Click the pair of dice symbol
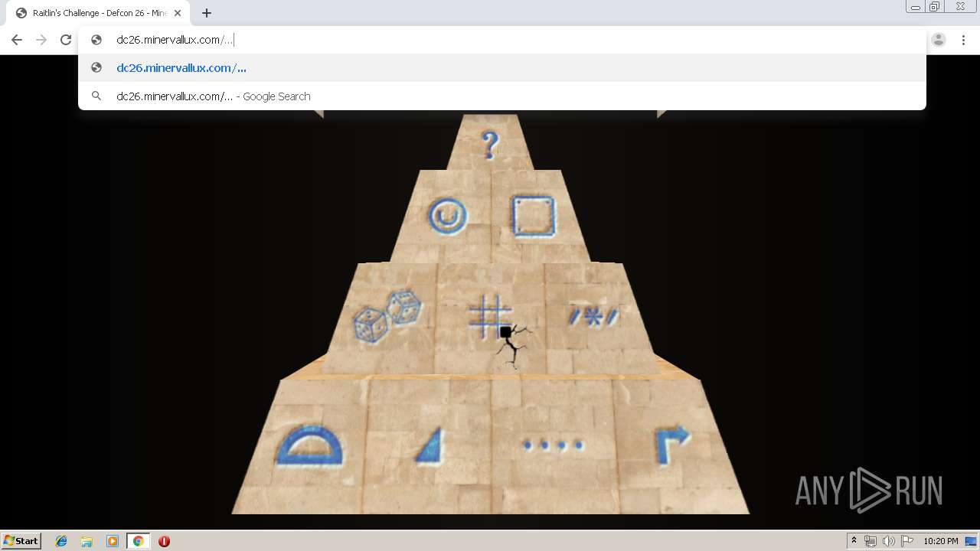This screenshot has width=980, height=551. pos(387,315)
